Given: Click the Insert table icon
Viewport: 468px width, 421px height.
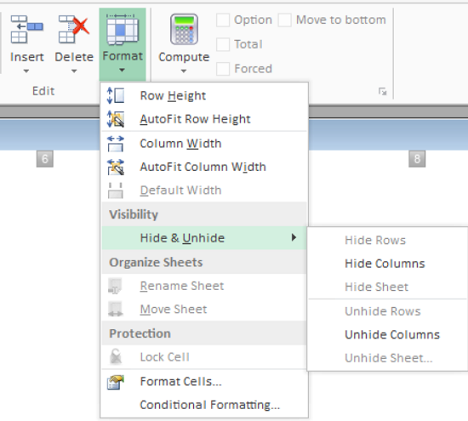Looking at the screenshot, I should [x=27, y=29].
